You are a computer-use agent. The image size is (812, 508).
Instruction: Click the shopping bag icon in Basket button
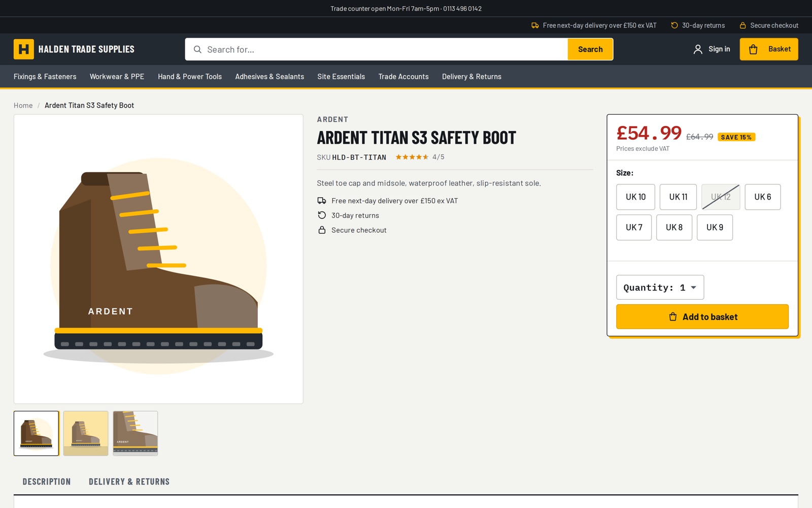753,49
